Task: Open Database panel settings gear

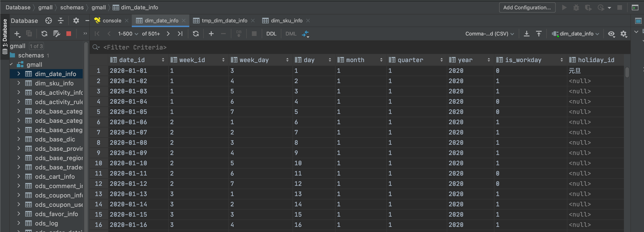Action: 76,21
